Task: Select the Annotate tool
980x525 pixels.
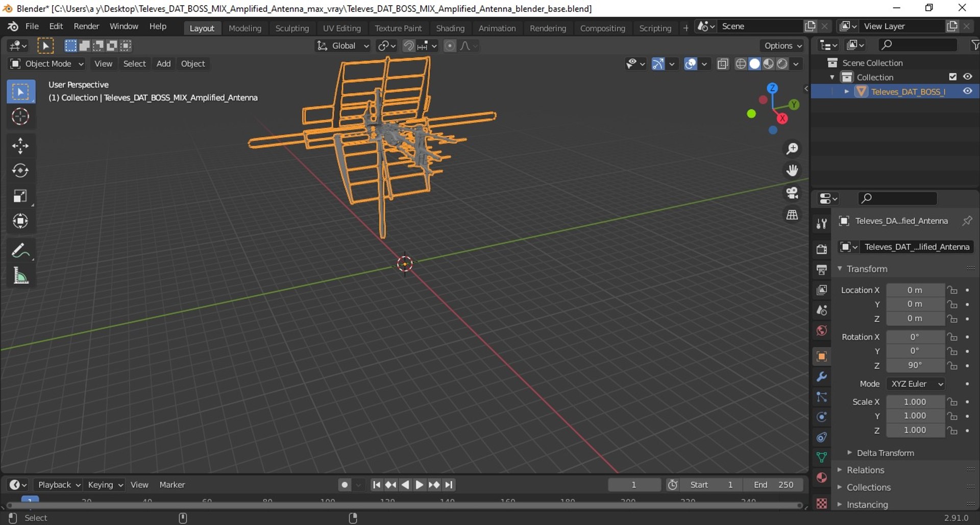Action: (20, 251)
